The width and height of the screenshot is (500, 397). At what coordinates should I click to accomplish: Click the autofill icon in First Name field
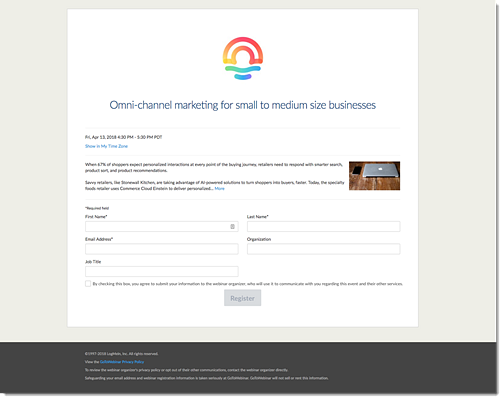232,227
